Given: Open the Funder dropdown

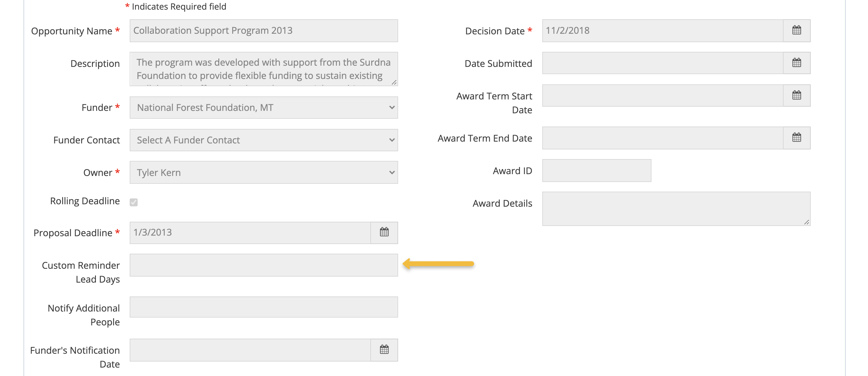Looking at the screenshot, I should pos(264,108).
